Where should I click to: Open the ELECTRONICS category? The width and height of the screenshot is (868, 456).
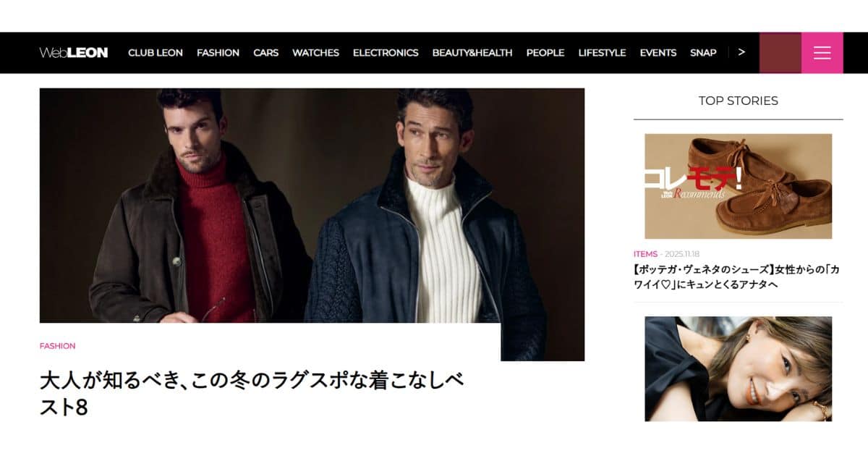tap(386, 53)
